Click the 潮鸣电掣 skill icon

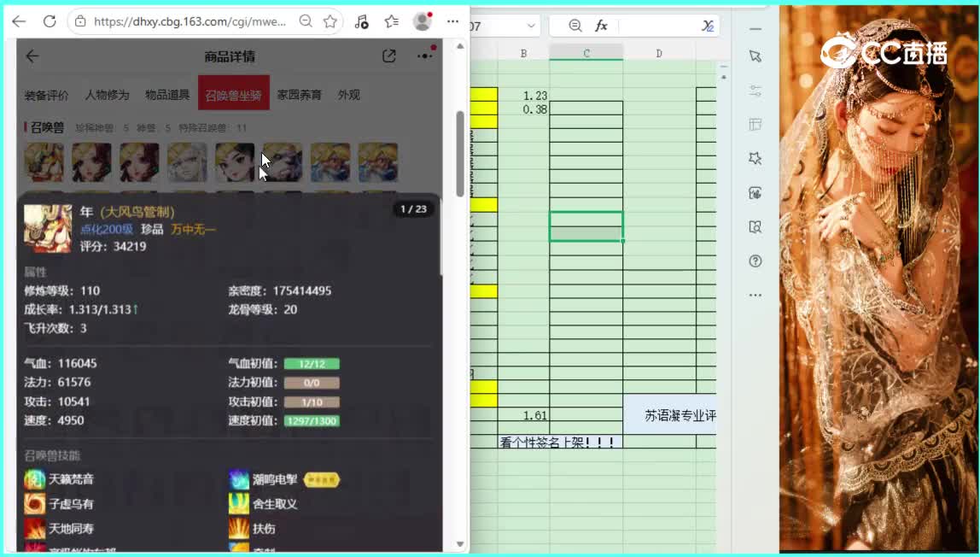[x=239, y=479]
